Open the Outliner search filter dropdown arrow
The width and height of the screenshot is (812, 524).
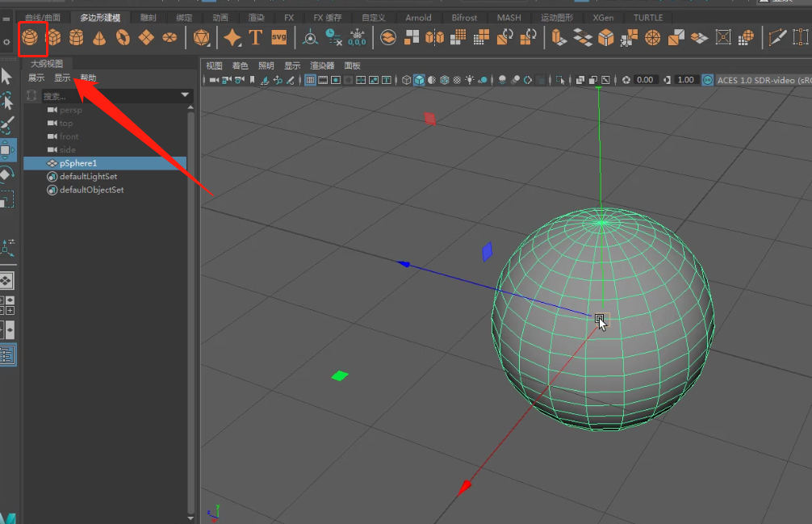point(185,94)
